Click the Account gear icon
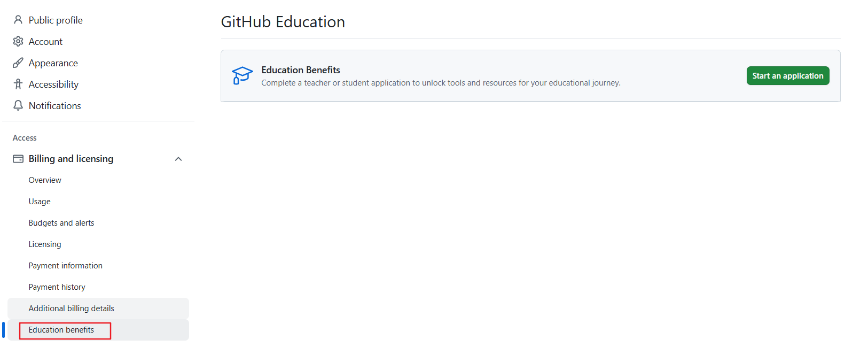The image size is (868, 347). pyautogui.click(x=18, y=41)
